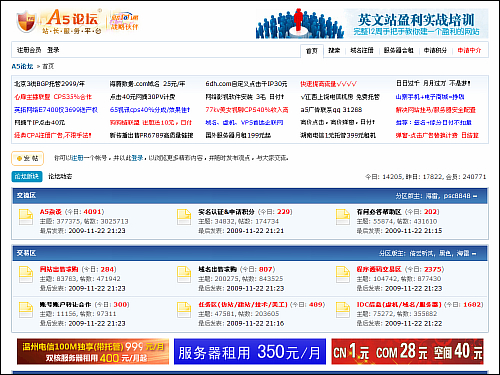Screen dimensions: 500x375
Task: Open folder icon for forum with 今日 202
Action: click(343, 217)
